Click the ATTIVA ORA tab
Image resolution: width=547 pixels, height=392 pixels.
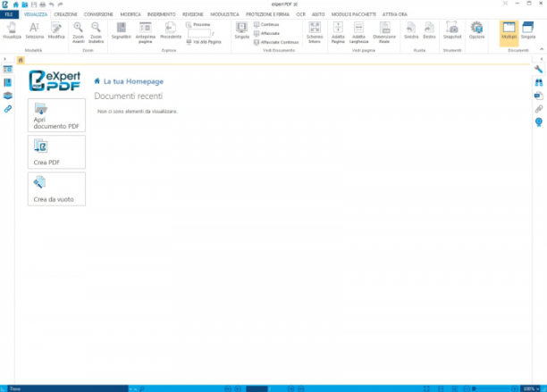394,14
